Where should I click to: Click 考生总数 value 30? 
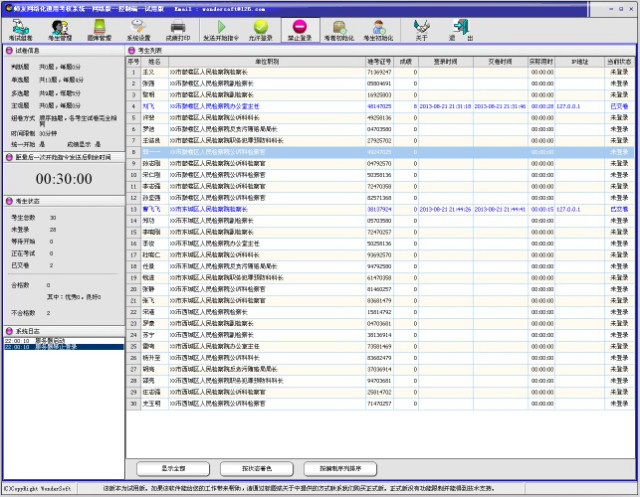click(x=53, y=218)
